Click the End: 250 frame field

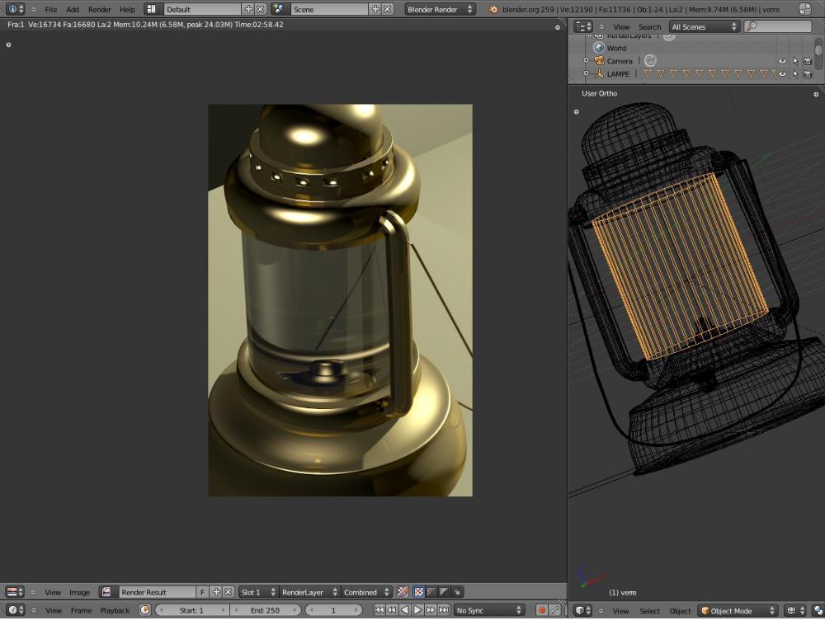[x=265, y=610]
